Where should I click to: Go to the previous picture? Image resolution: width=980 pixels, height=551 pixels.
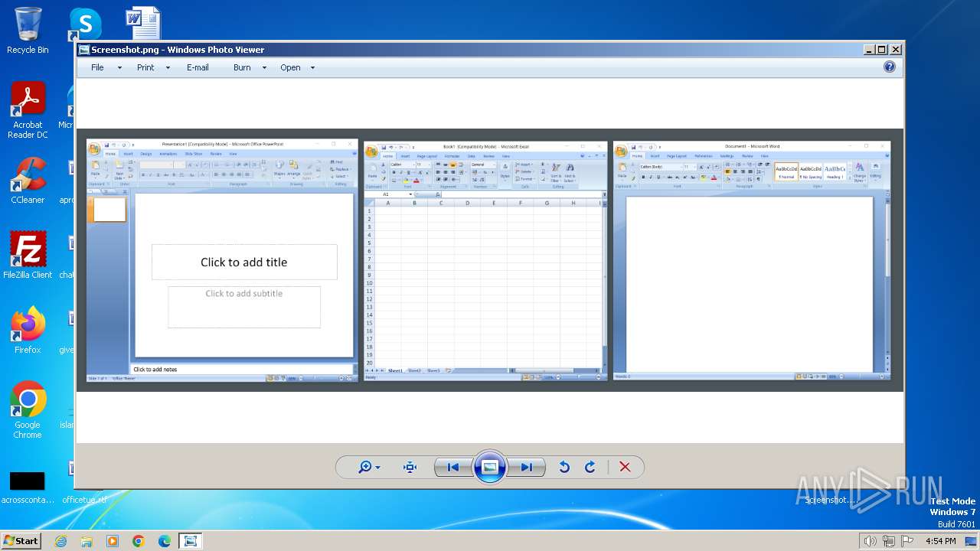click(x=452, y=467)
